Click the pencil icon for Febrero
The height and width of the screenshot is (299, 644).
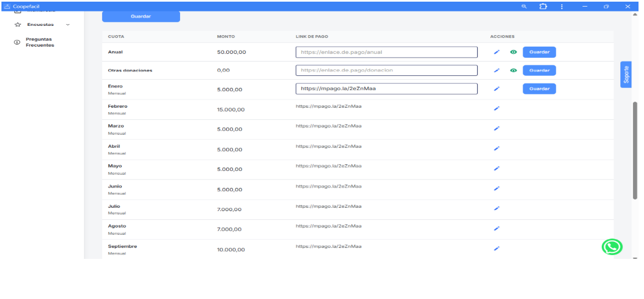click(x=496, y=108)
